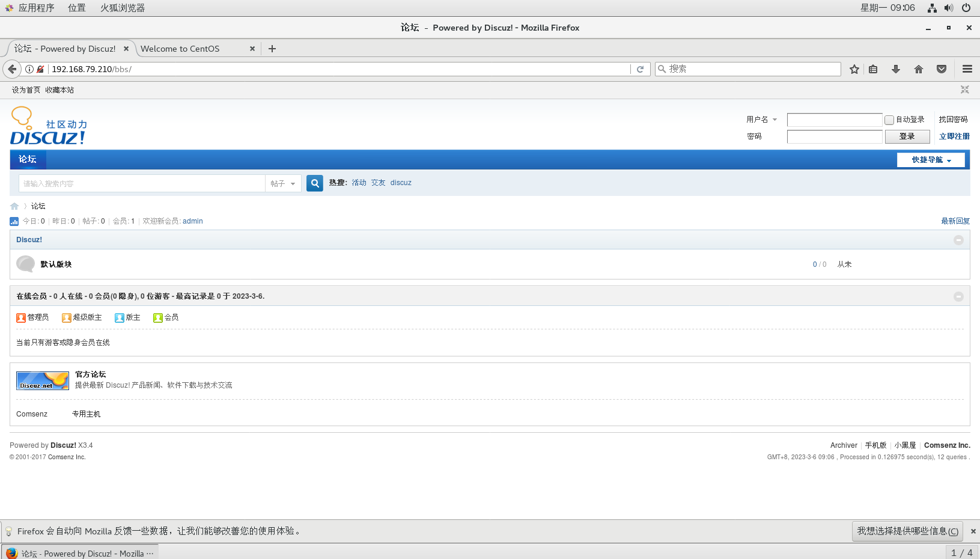Dismiss the Firefox data notification bar
Viewport: 980px width, 559px height.
coord(973,531)
